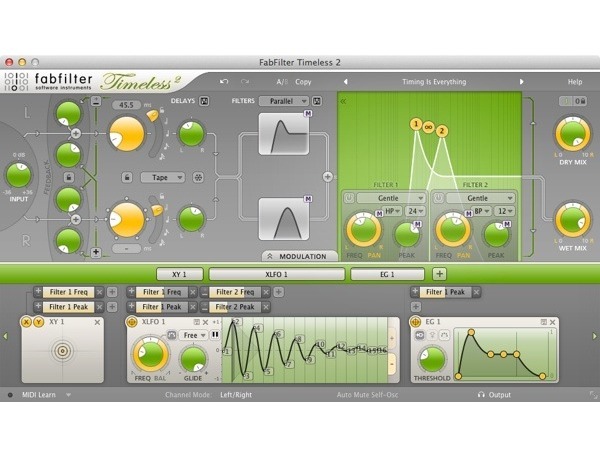Click the XY 1 Y drag source
This screenshot has height=458, width=600.
tap(38, 322)
